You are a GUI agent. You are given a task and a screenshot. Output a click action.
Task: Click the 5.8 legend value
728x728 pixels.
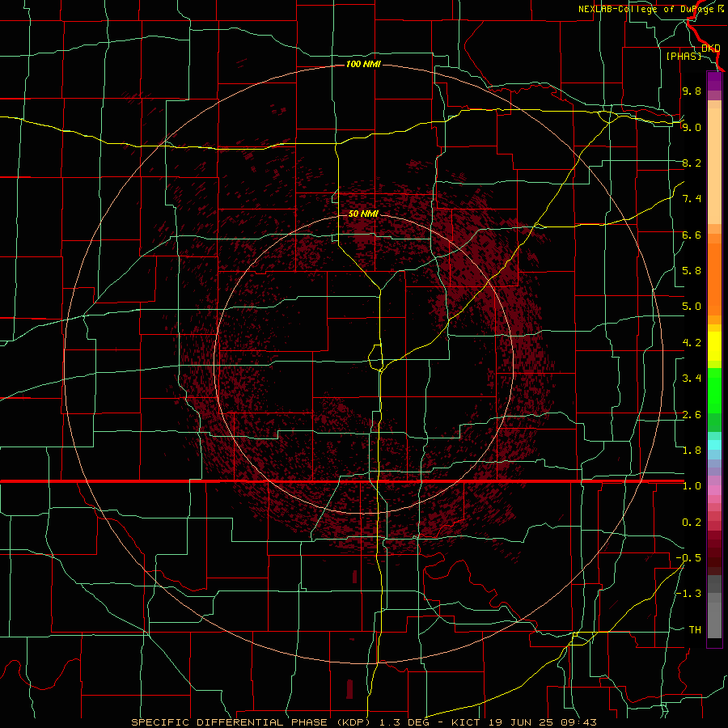pos(692,271)
